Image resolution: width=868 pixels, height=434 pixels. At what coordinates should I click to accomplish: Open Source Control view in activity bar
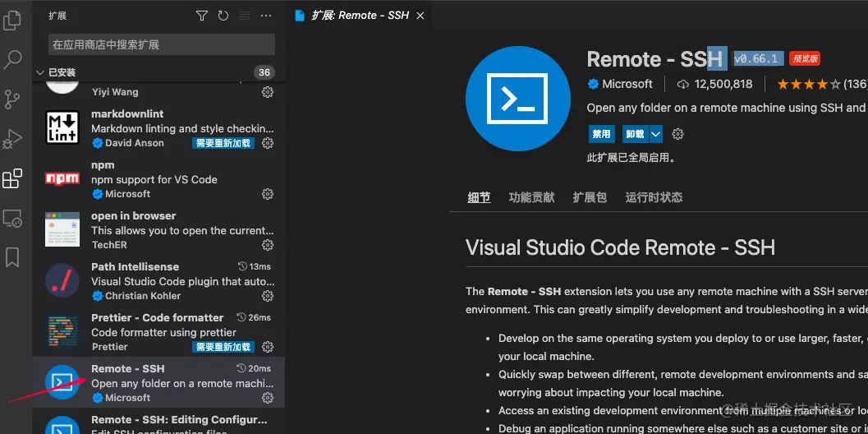click(12, 99)
